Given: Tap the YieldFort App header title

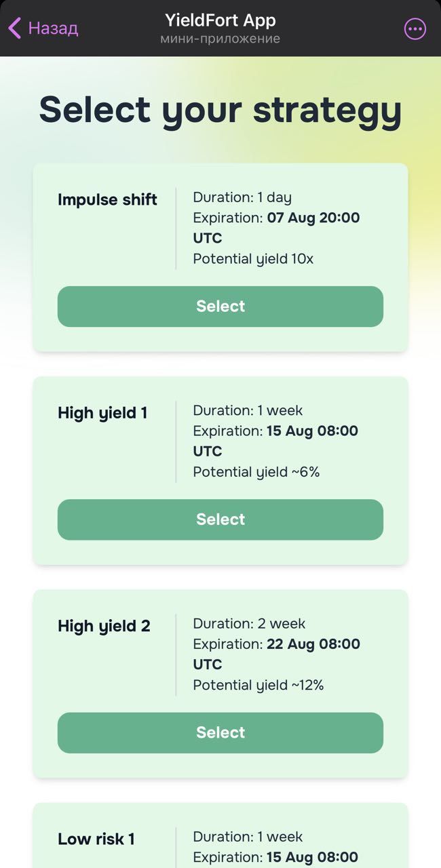Looking at the screenshot, I should [x=220, y=20].
